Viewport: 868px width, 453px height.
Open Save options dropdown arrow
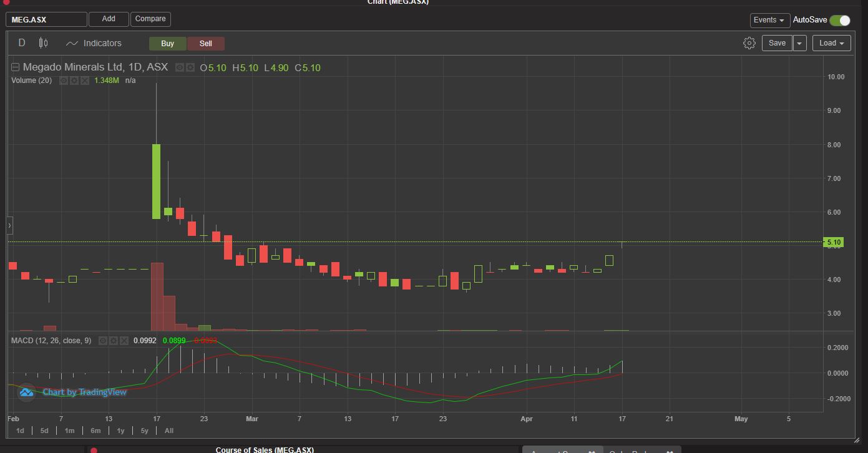pyautogui.click(x=799, y=43)
